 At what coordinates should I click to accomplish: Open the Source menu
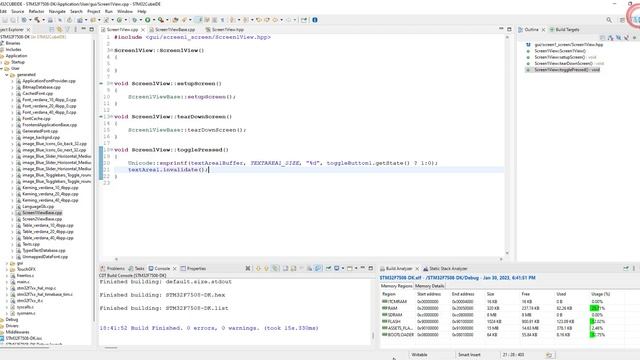[18, 11]
